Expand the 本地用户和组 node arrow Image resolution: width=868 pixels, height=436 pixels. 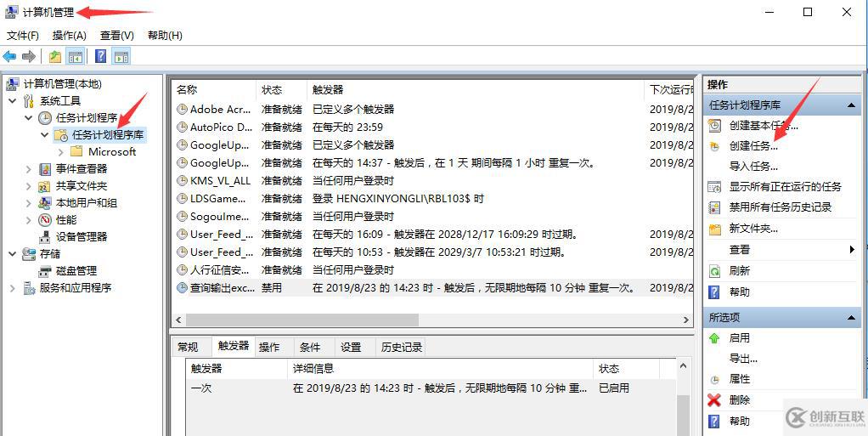click(29, 203)
